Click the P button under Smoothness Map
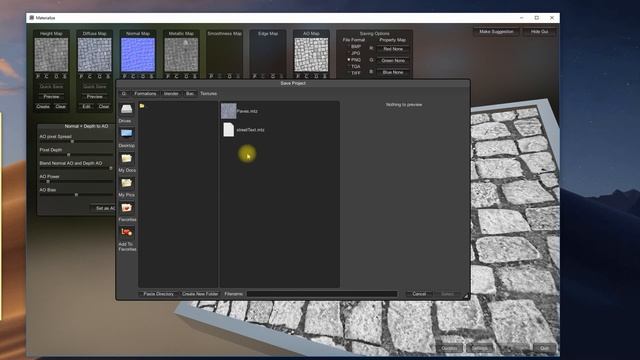This screenshot has height=360, width=640. [x=211, y=76]
